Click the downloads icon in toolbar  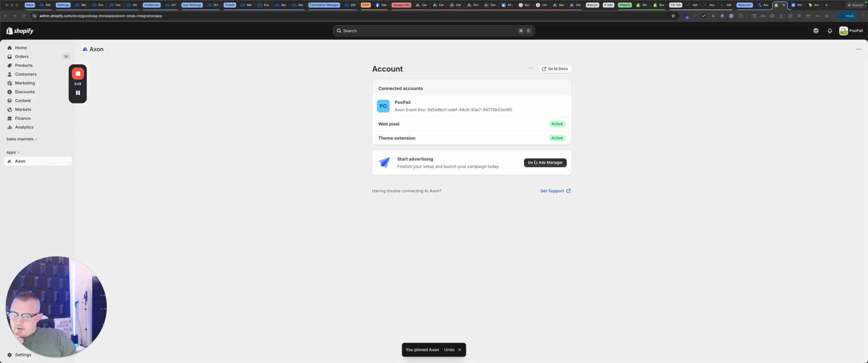[781, 16]
